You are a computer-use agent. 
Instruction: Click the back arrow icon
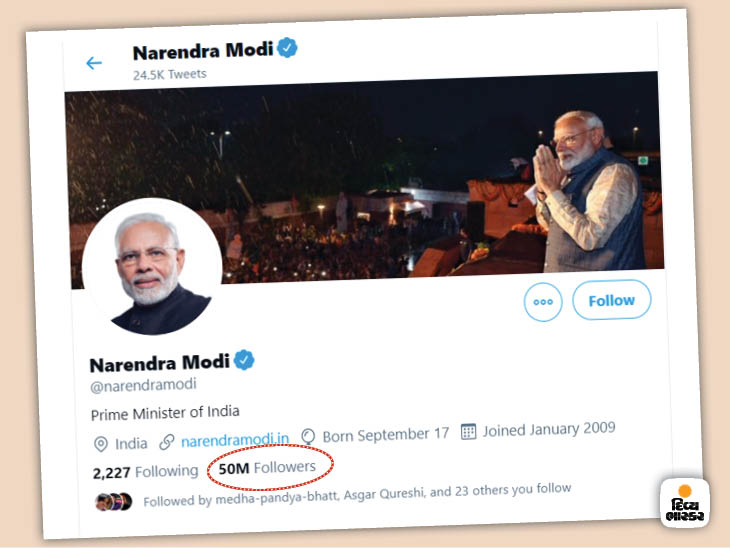click(94, 64)
